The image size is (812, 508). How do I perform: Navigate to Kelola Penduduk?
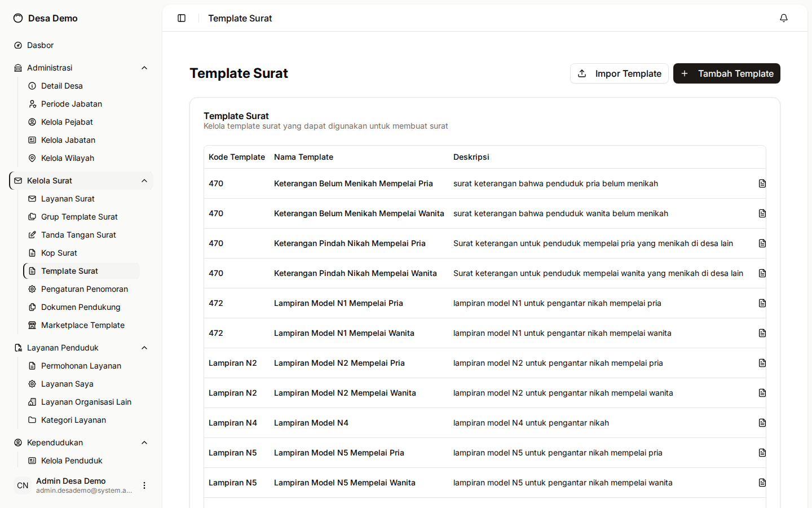click(81, 461)
